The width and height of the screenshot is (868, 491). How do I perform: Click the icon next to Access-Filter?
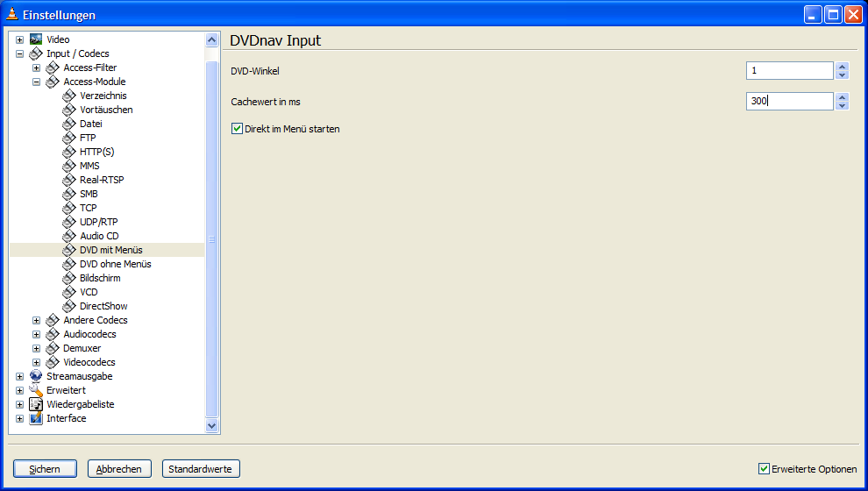[53, 68]
